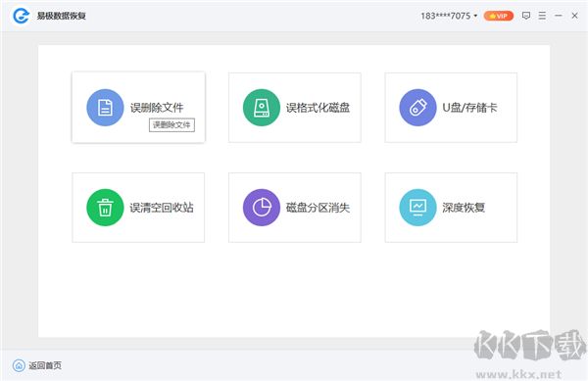This screenshot has height=381, width=588.
Task: Click the 返回首页 link text
Action: (x=45, y=365)
